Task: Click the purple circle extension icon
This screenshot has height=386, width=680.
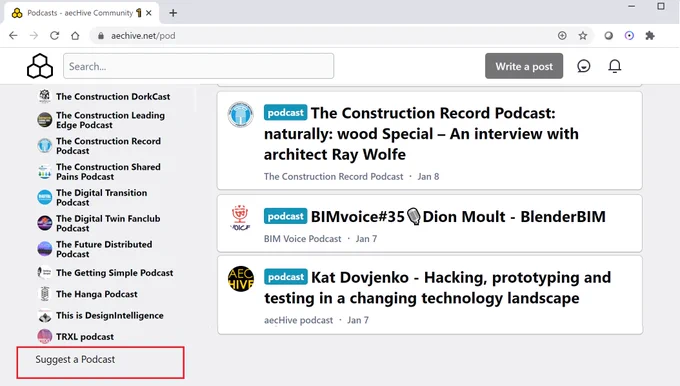Action: point(629,36)
